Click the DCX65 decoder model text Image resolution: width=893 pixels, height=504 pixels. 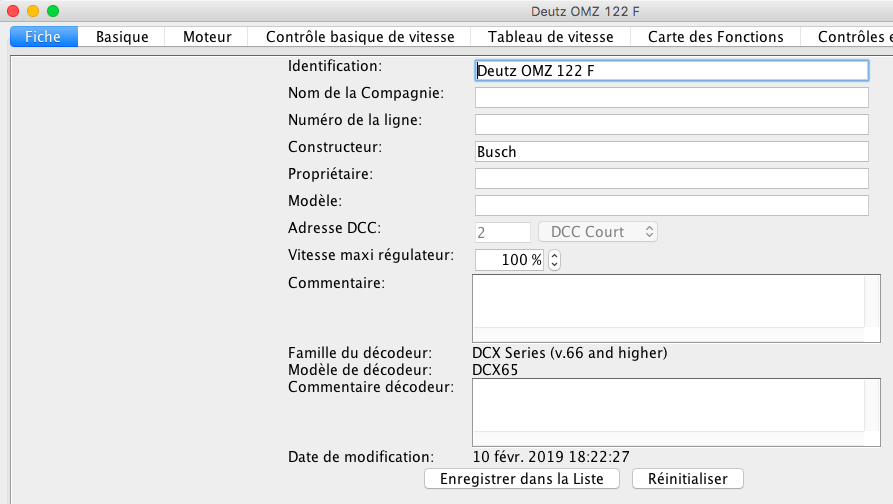click(x=495, y=370)
